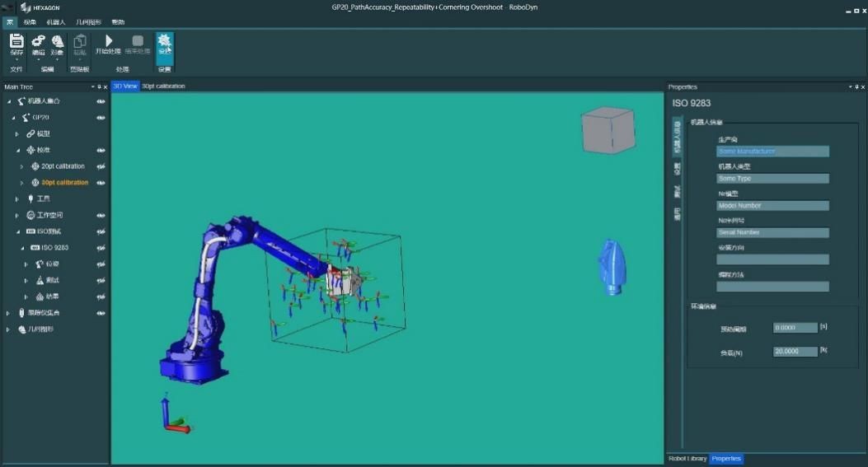Expand the 几何图形 geometry tree node

[x=8, y=329]
